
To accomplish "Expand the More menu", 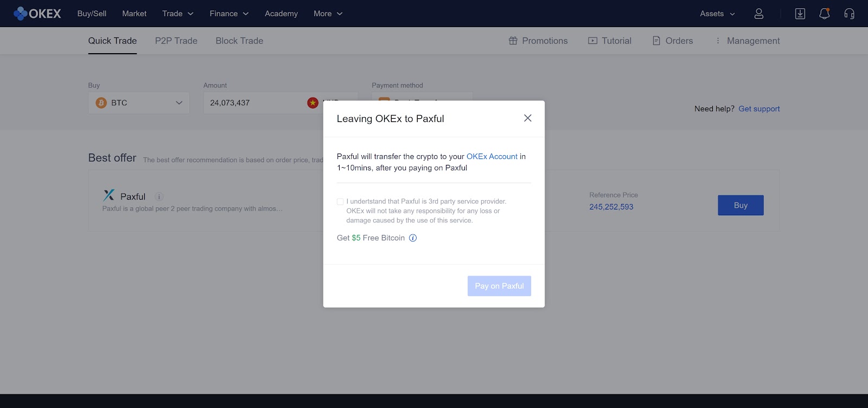I will pyautogui.click(x=328, y=14).
